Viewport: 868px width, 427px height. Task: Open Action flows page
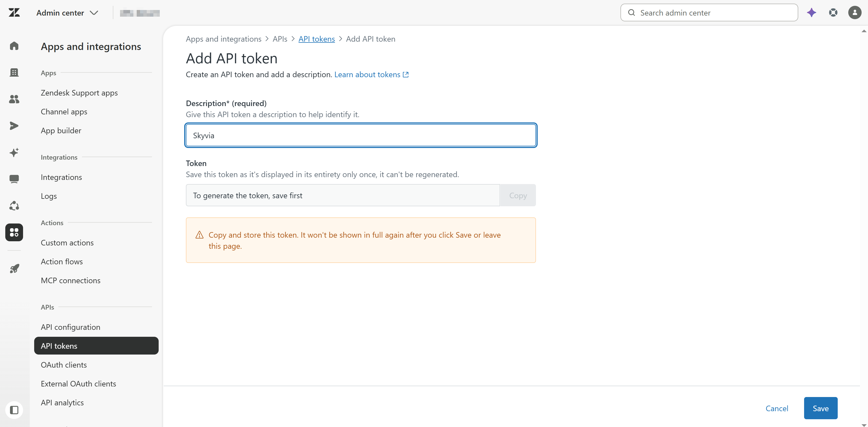tap(62, 261)
